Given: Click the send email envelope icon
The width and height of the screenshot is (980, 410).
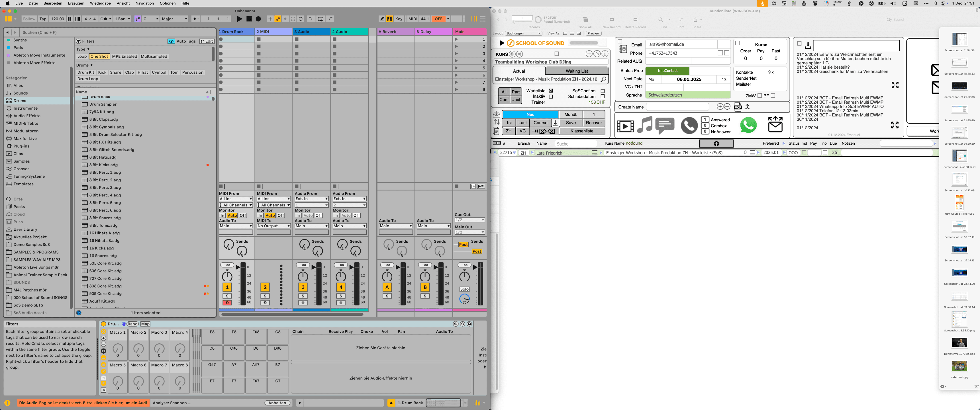Looking at the screenshot, I should 775,124.
